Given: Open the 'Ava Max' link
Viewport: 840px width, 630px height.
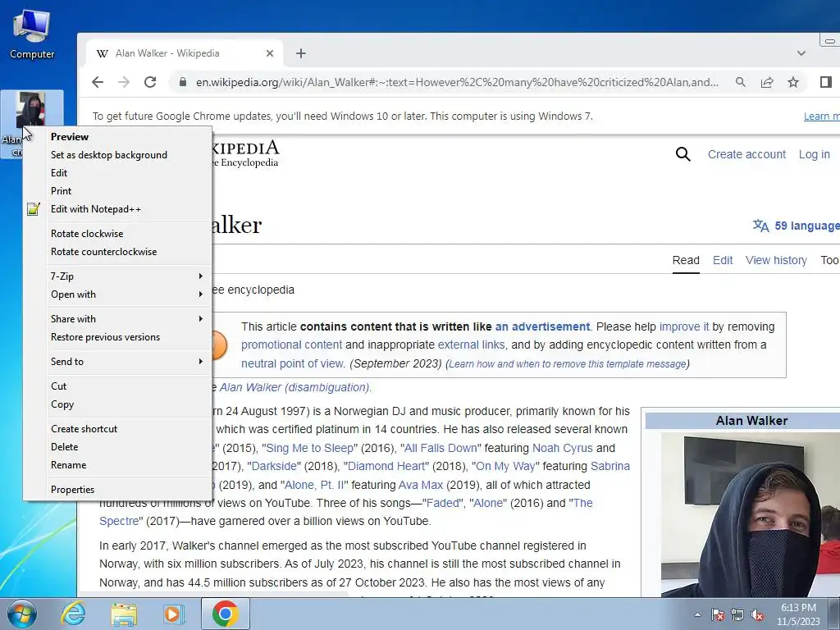Looking at the screenshot, I should 421,485.
